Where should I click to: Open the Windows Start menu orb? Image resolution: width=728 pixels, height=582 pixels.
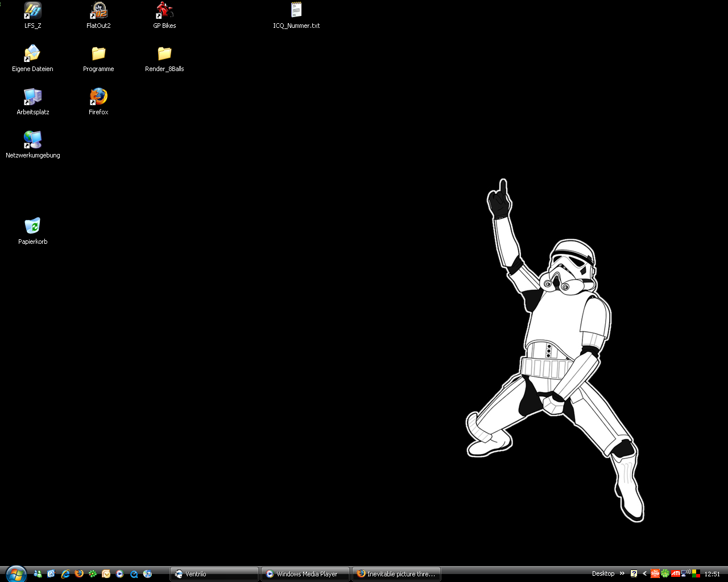coord(15,573)
